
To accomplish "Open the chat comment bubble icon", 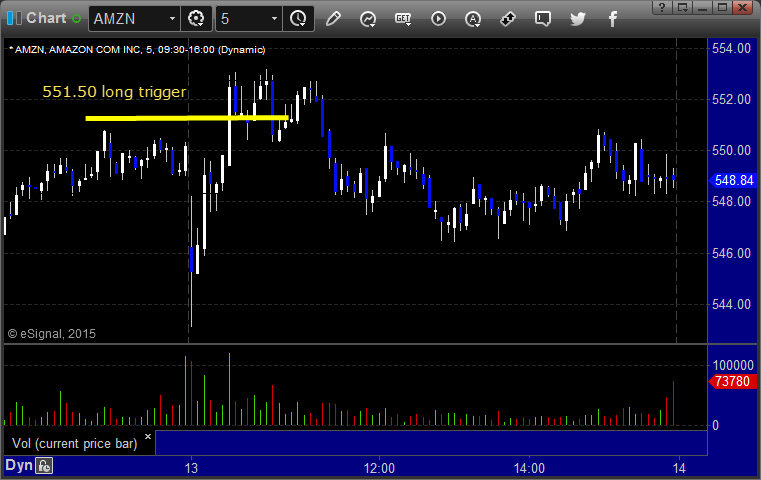I will click(x=543, y=19).
